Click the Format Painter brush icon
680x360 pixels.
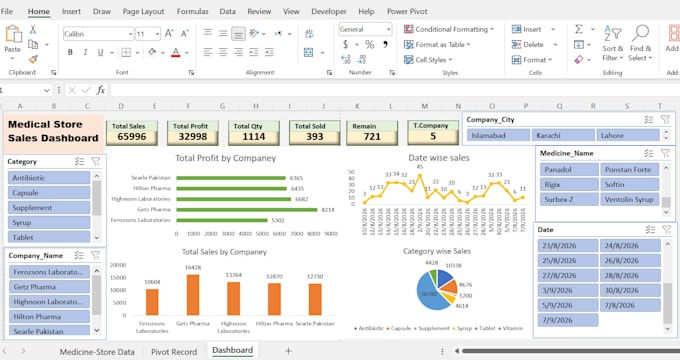pyautogui.click(x=33, y=59)
